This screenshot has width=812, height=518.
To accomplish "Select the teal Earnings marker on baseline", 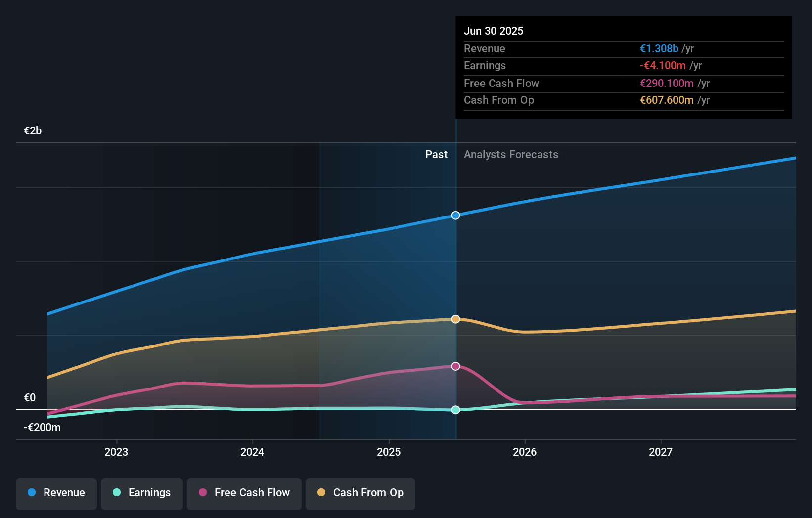I will [x=455, y=409].
